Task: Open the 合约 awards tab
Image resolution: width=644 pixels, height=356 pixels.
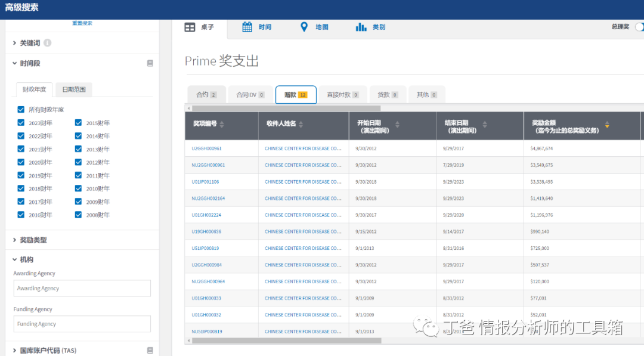Action: click(206, 94)
